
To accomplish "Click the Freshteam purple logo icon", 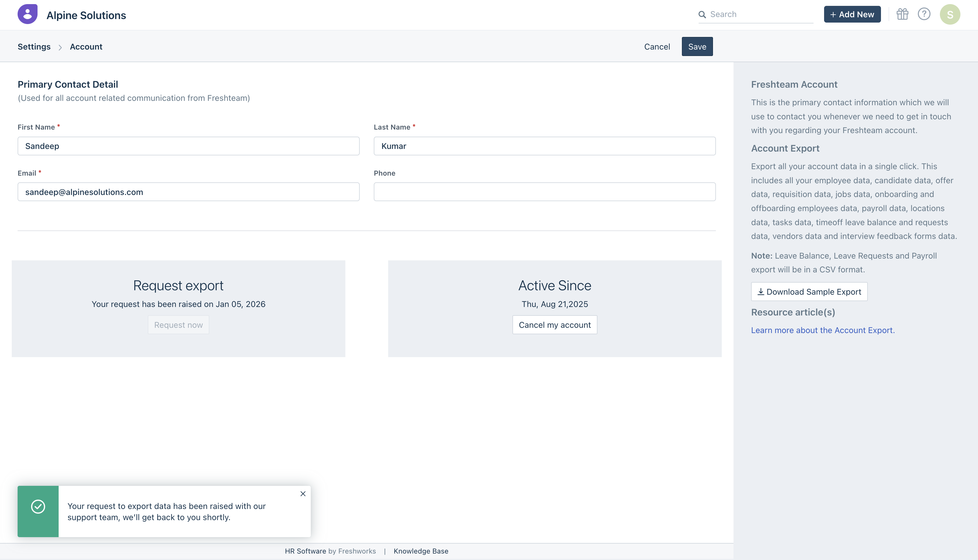I will (x=27, y=14).
